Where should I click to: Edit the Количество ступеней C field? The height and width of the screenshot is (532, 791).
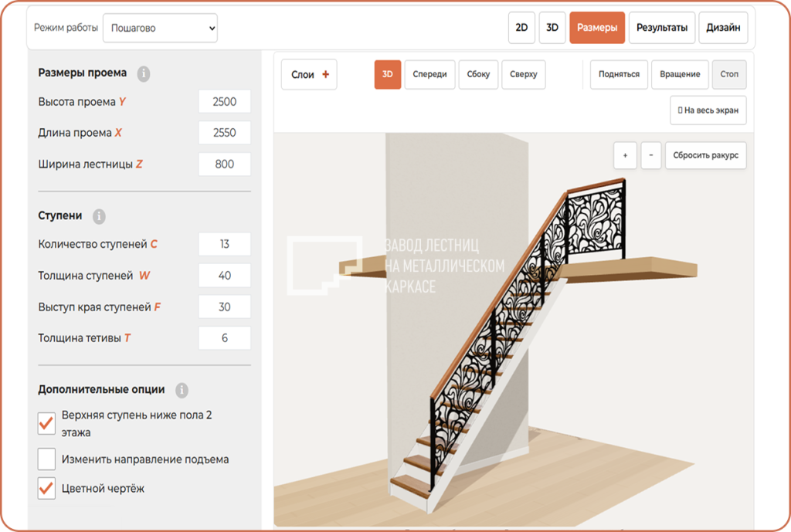(x=225, y=245)
